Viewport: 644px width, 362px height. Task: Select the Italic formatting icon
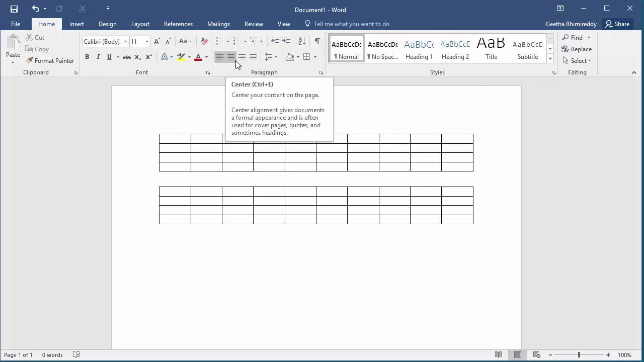pos(98,56)
